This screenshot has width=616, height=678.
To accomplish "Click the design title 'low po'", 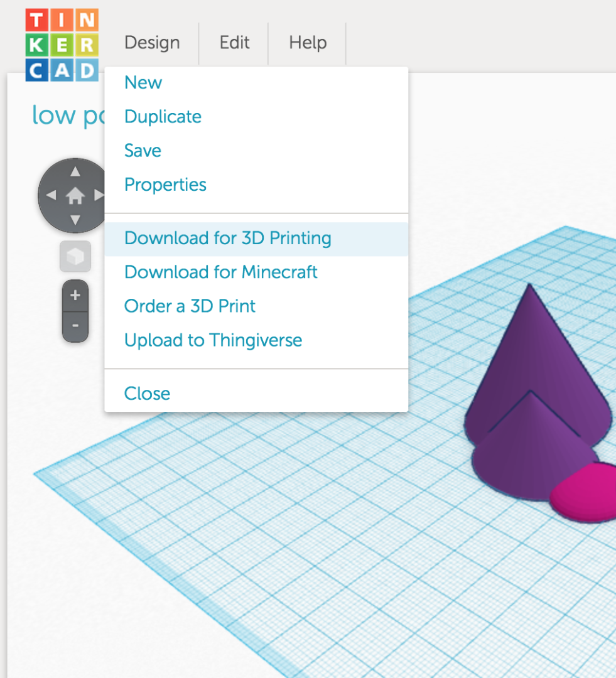I will click(68, 115).
